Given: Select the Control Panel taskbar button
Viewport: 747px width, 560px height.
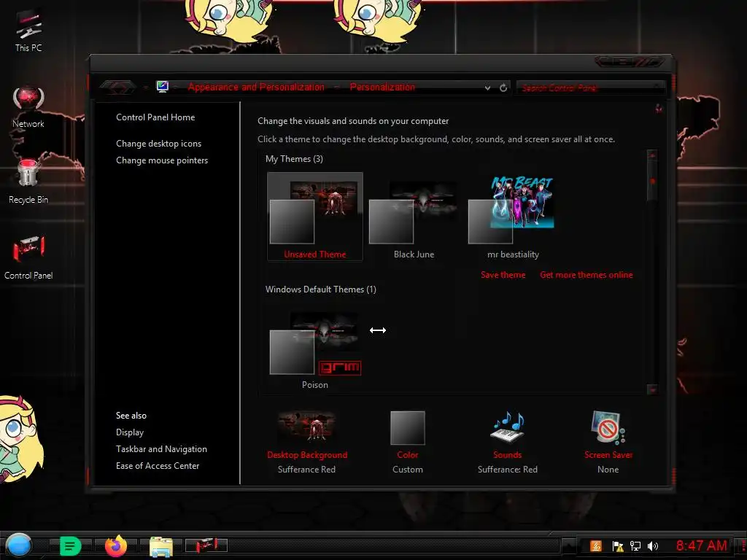Looking at the screenshot, I should pos(206,545).
